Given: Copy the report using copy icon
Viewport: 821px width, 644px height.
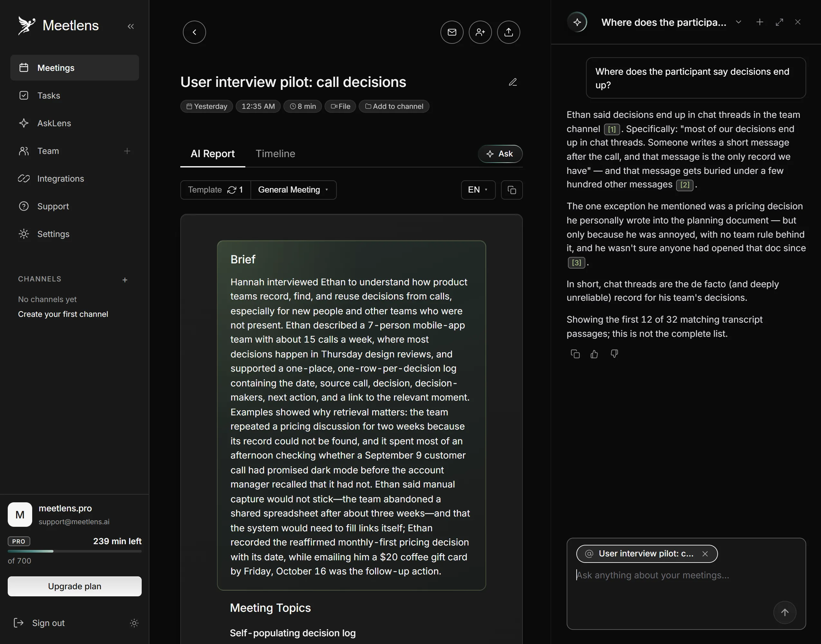Looking at the screenshot, I should pos(512,190).
